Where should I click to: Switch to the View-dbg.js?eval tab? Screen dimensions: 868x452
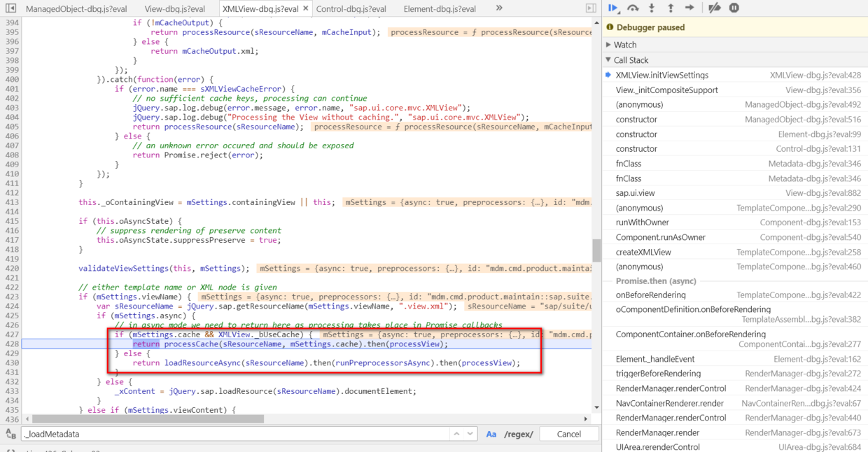coord(175,9)
